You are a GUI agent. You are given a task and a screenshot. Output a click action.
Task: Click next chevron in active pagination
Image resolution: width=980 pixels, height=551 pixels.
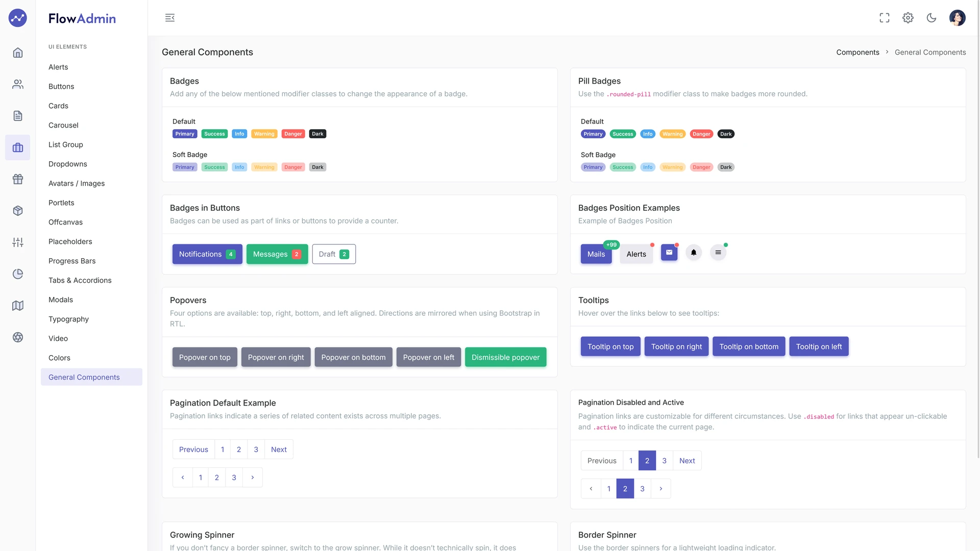(661, 489)
